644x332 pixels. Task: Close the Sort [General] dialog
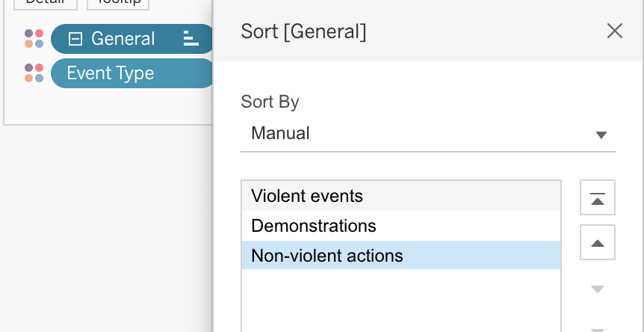click(614, 31)
